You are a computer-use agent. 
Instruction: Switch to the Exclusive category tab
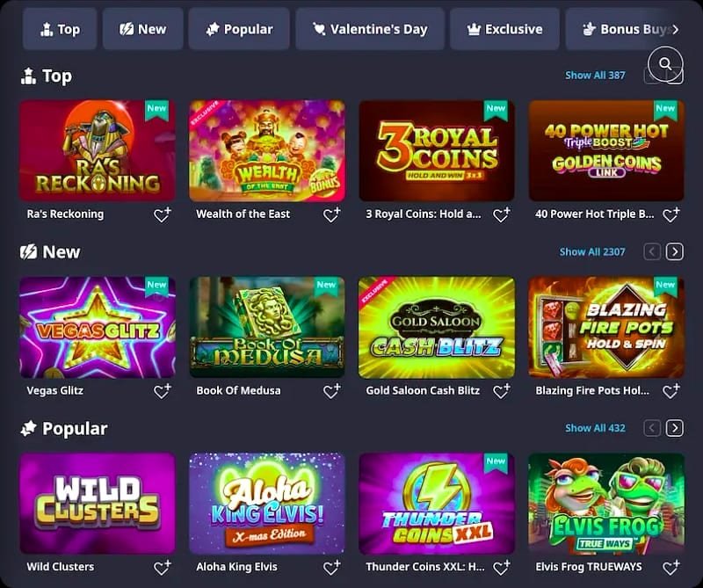tap(504, 29)
